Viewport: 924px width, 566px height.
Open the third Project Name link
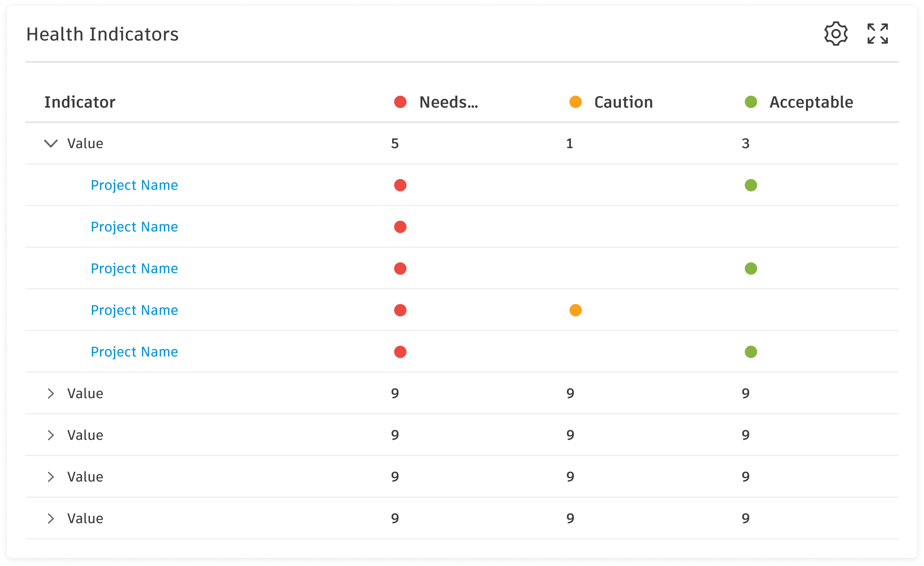pyautogui.click(x=134, y=269)
